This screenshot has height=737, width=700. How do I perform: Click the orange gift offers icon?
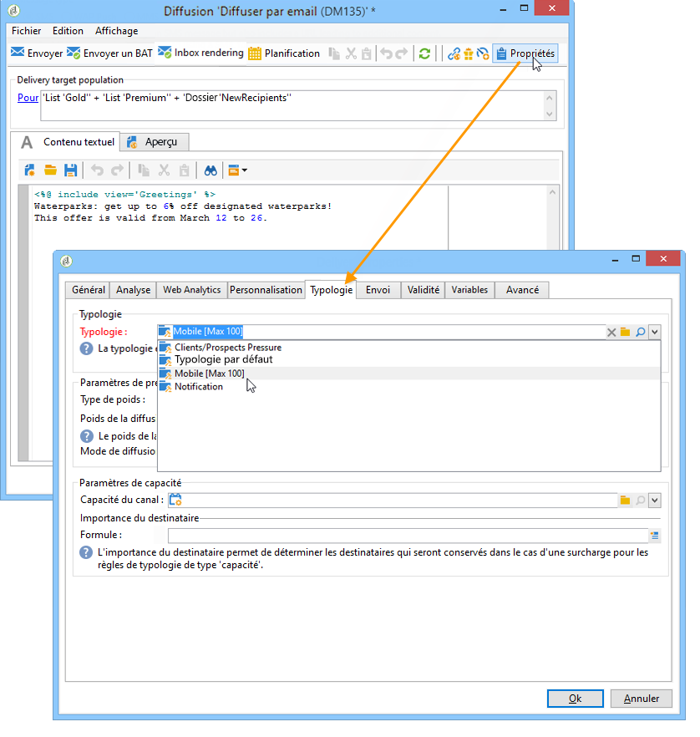(x=469, y=53)
